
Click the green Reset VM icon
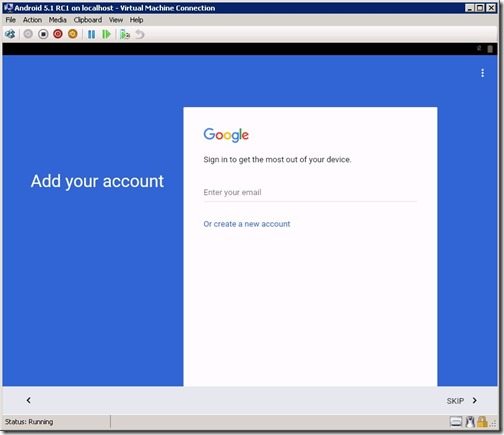click(106, 34)
